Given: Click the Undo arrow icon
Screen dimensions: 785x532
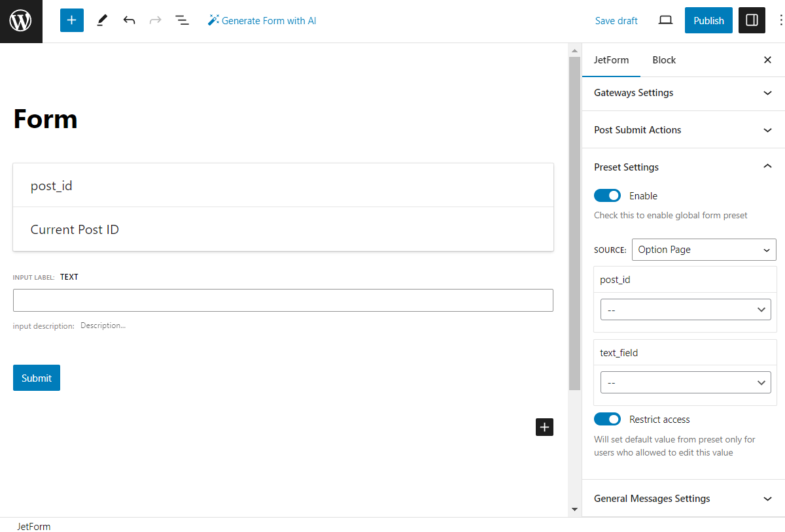Looking at the screenshot, I should 129,20.
